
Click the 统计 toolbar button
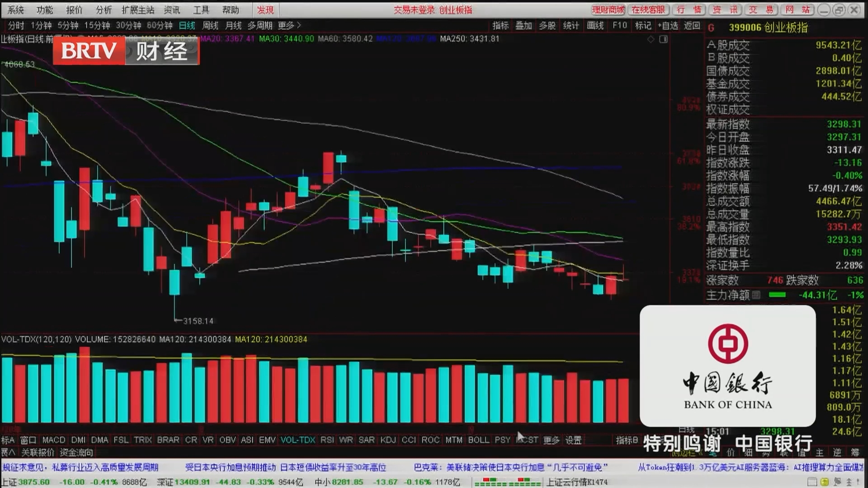point(571,26)
